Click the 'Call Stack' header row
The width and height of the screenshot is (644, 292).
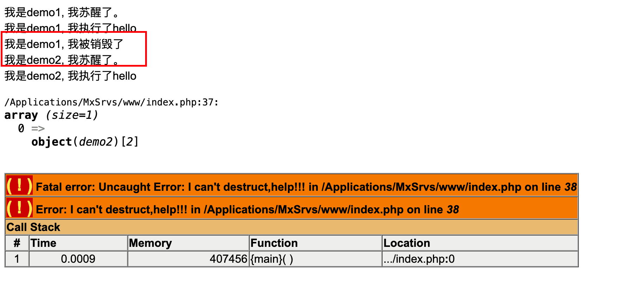(x=292, y=227)
